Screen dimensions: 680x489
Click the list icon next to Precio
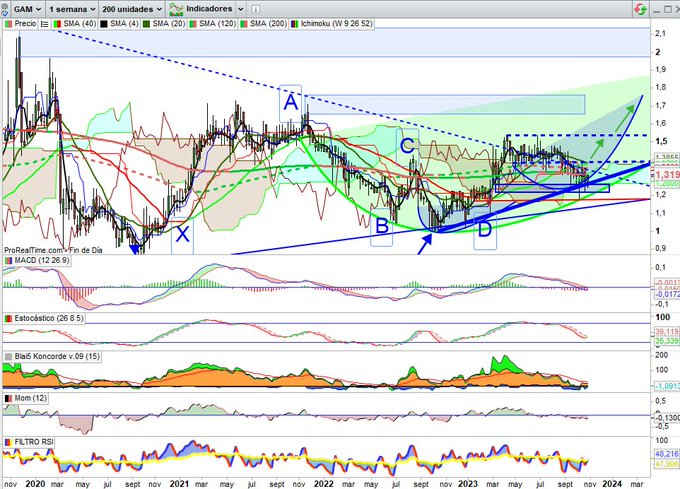(x=44, y=24)
